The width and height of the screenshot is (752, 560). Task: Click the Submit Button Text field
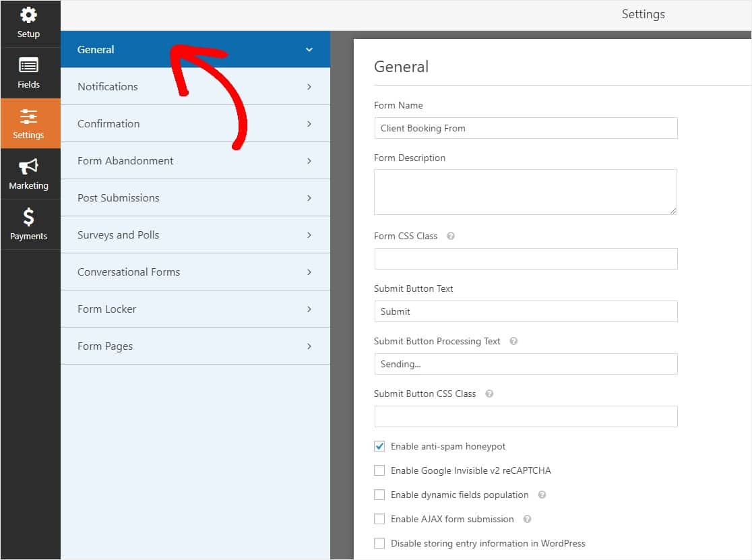(x=526, y=311)
